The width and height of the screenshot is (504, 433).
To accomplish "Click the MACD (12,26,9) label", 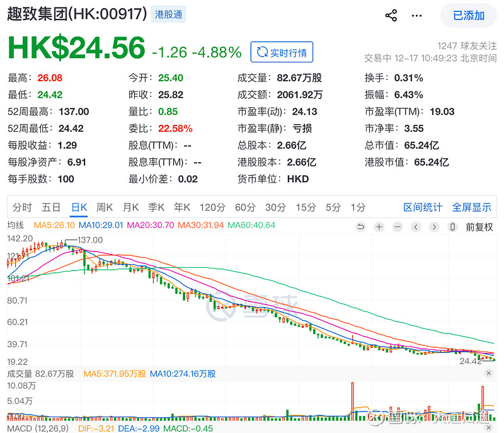I will point(38,429).
